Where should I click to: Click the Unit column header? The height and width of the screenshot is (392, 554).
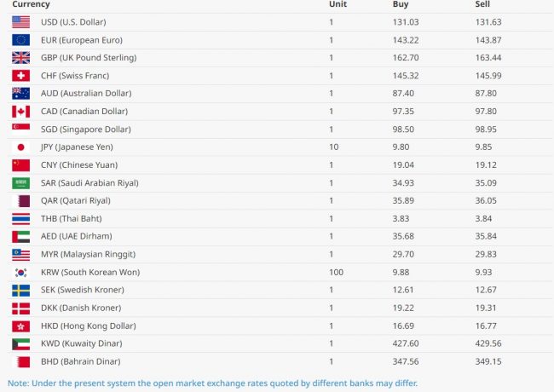pos(338,4)
